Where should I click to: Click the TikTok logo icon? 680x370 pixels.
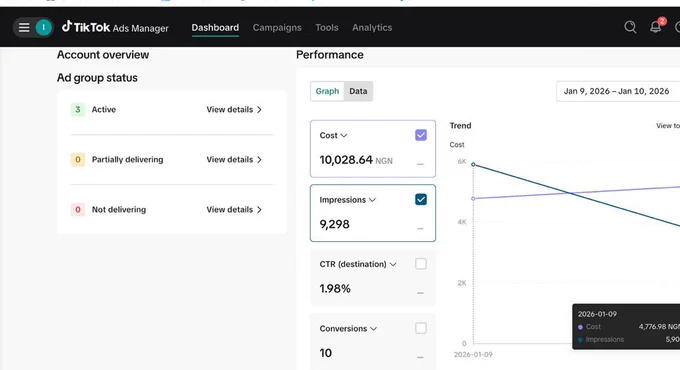tap(66, 26)
